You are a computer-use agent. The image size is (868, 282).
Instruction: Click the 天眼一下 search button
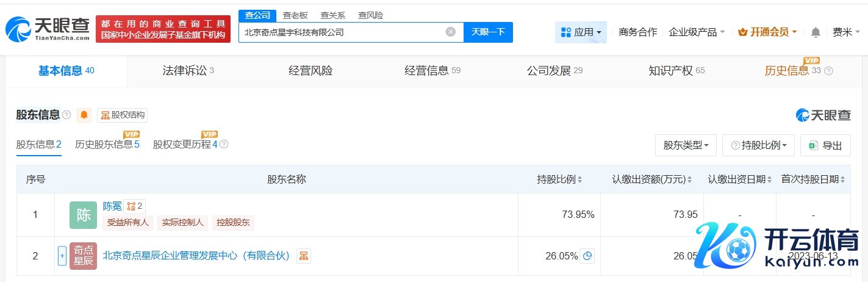point(488,32)
